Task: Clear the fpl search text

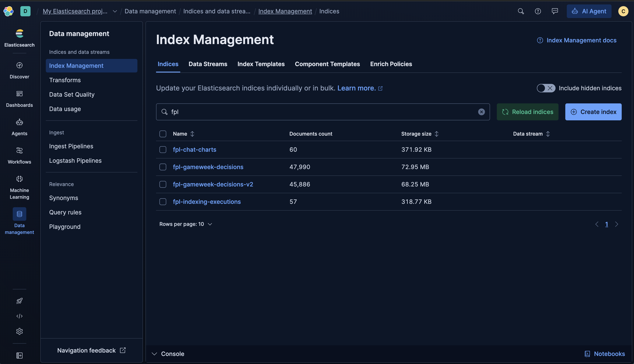Action: click(x=481, y=112)
